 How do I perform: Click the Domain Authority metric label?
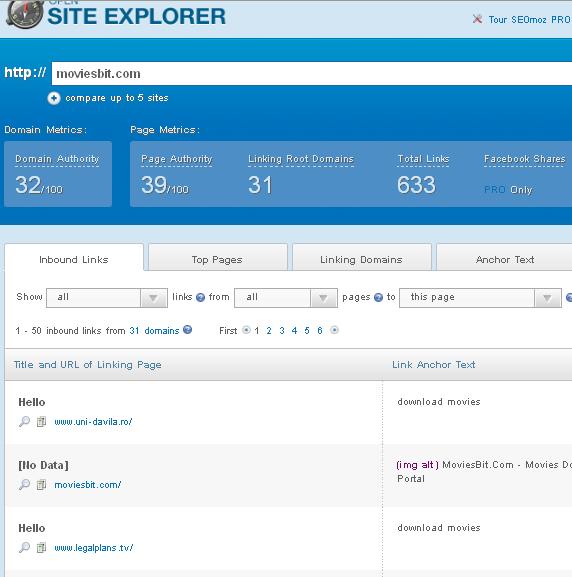tap(57, 159)
